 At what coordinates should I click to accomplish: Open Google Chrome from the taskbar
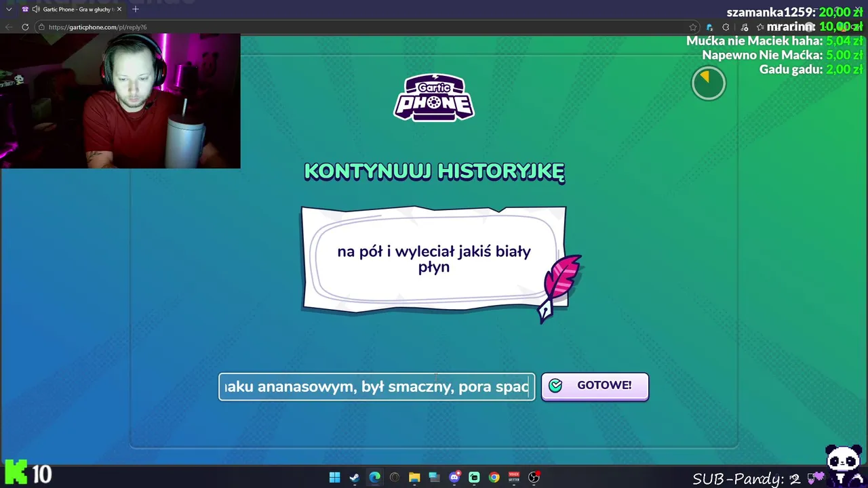[494, 478]
